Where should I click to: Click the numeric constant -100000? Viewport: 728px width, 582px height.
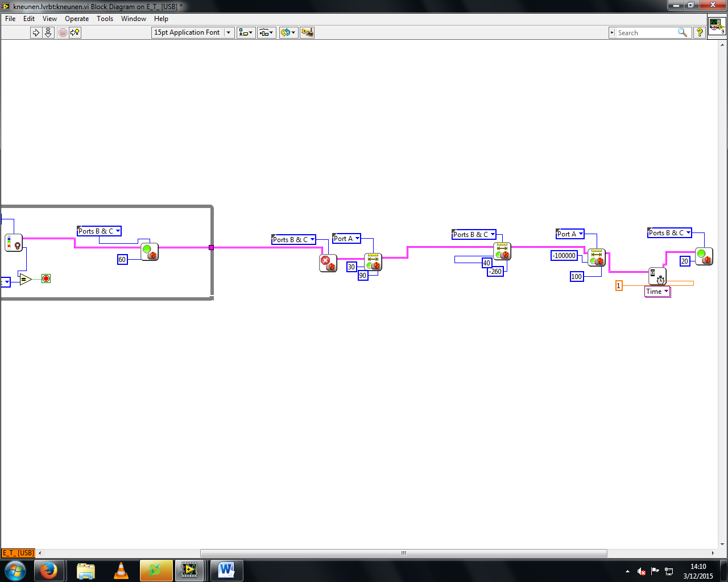tap(565, 256)
